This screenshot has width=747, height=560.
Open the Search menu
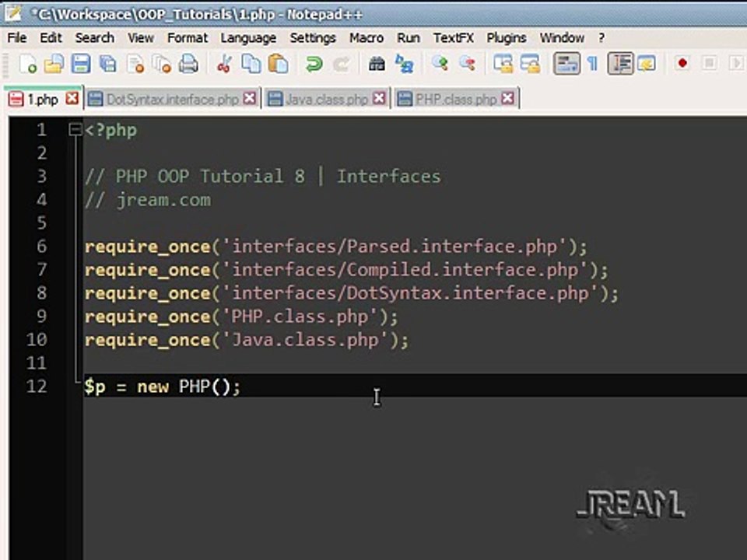click(x=95, y=37)
